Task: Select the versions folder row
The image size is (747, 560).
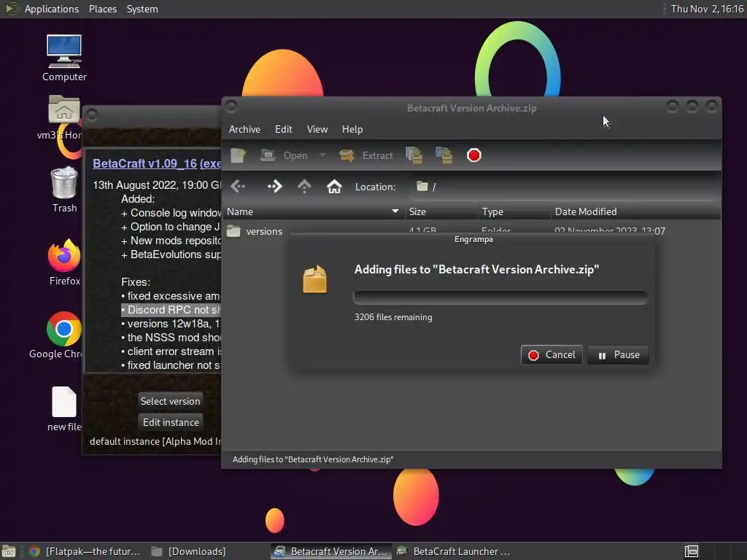Action: [472, 231]
